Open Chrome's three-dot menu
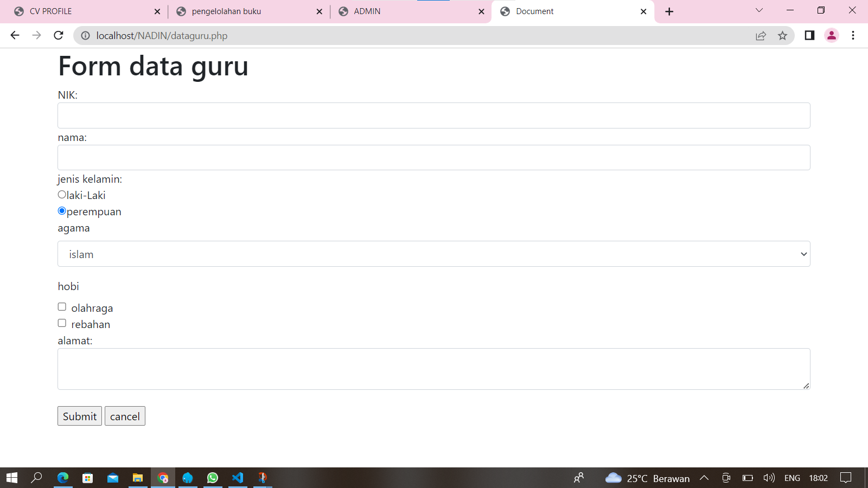Image resolution: width=868 pixels, height=488 pixels. coord(853,35)
